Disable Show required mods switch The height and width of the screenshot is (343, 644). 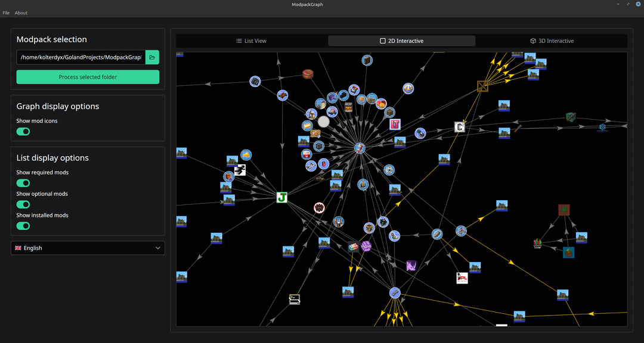tap(23, 183)
